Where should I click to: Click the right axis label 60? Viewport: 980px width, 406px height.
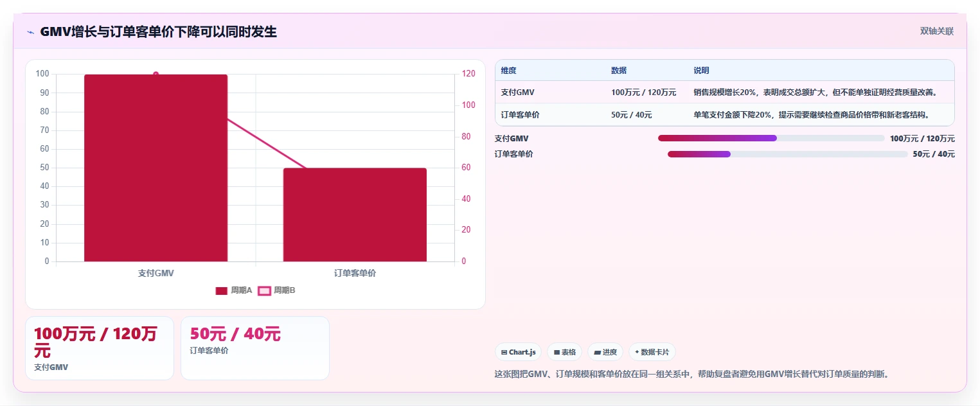[x=467, y=168]
